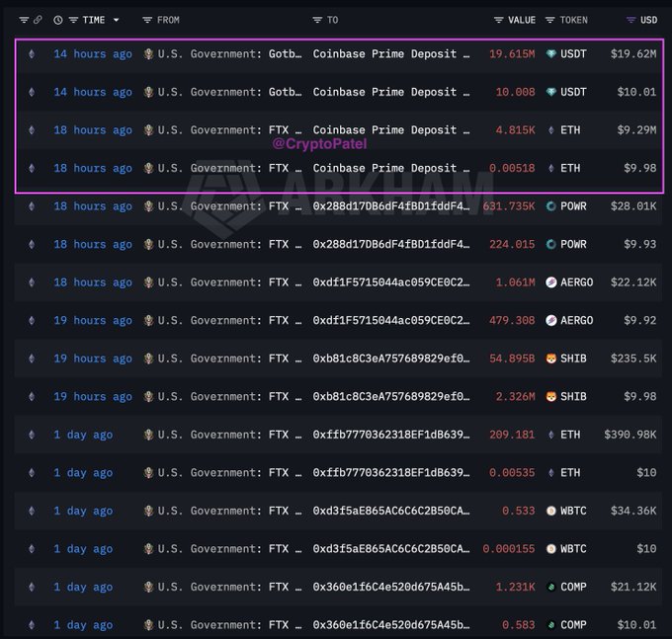Image resolution: width=672 pixels, height=639 pixels.
Task: Click the Ethereum chain icon in the $19.62M row
Action: point(32,54)
